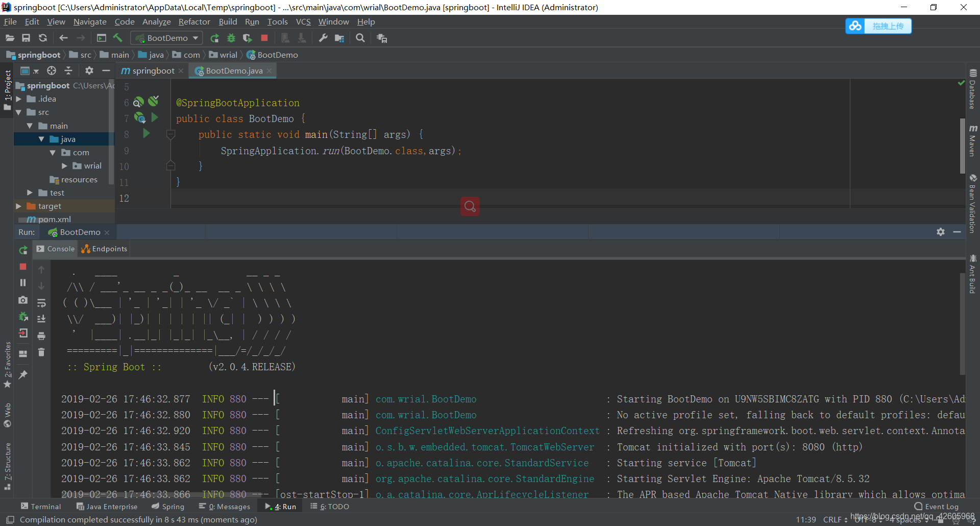This screenshot has height=526, width=980.
Task: Open the VCS menu
Action: pyautogui.click(x=303, y=22)
